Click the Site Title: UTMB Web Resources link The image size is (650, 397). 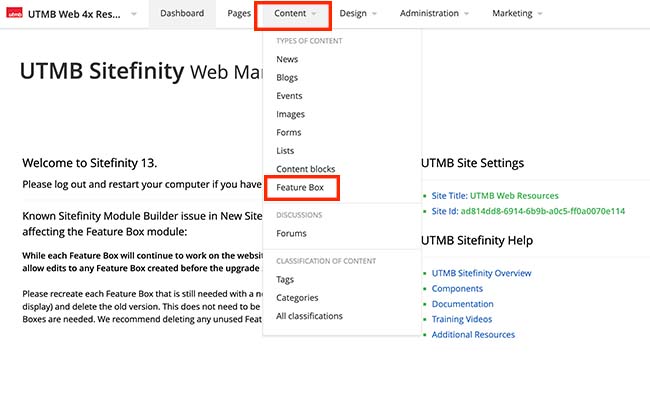coord(495,196)
